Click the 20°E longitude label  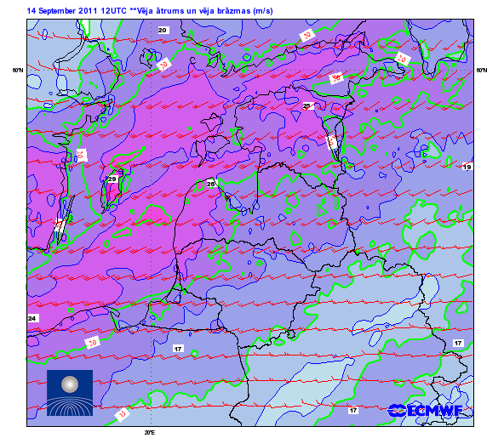(150, 433)
